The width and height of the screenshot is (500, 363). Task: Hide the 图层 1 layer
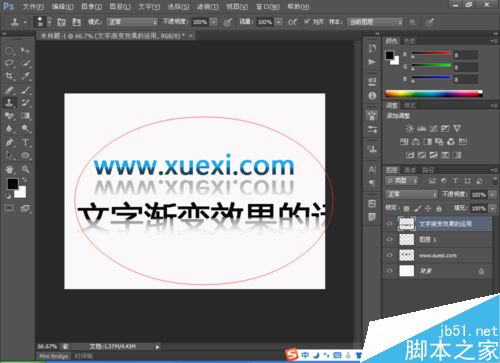[389, 239]
